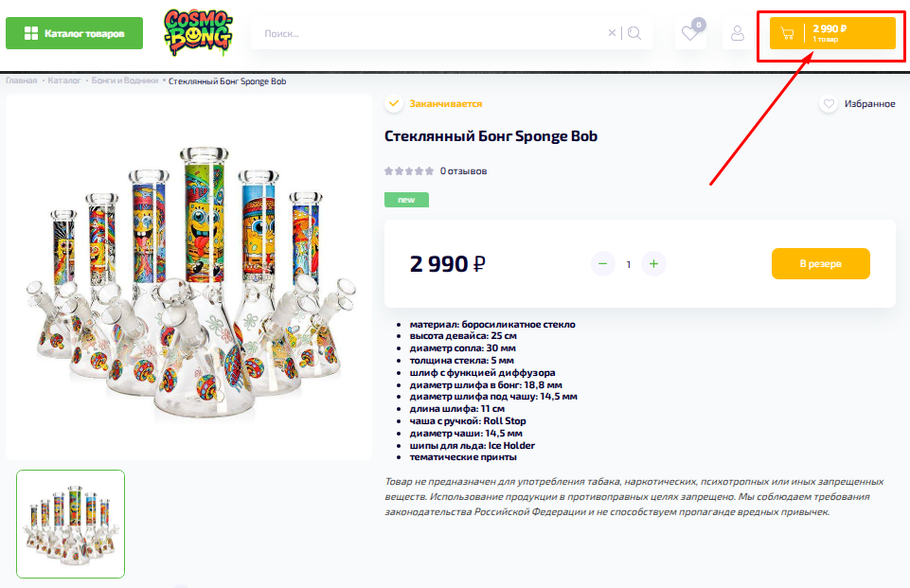Open the user account profile icon
Screen dimensions: 910x588
(x=737, y=33)
